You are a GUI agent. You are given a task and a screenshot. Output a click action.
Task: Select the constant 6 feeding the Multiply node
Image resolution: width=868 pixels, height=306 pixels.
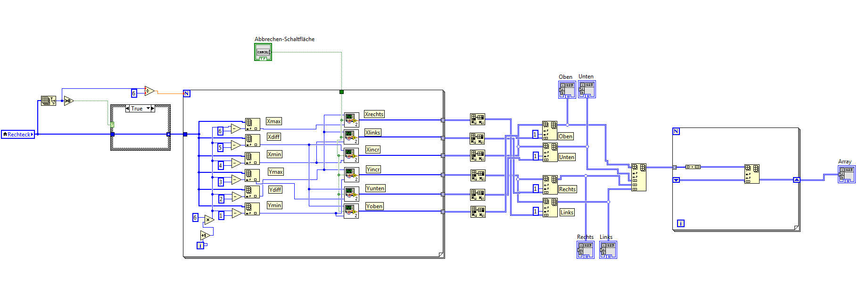195,218
